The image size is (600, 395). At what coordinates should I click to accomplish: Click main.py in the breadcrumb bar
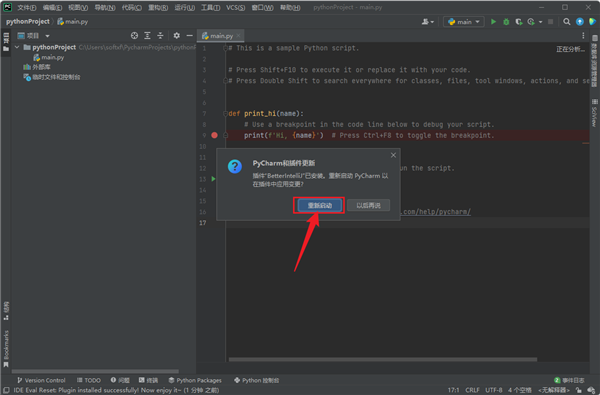click(x=73, y=21)
